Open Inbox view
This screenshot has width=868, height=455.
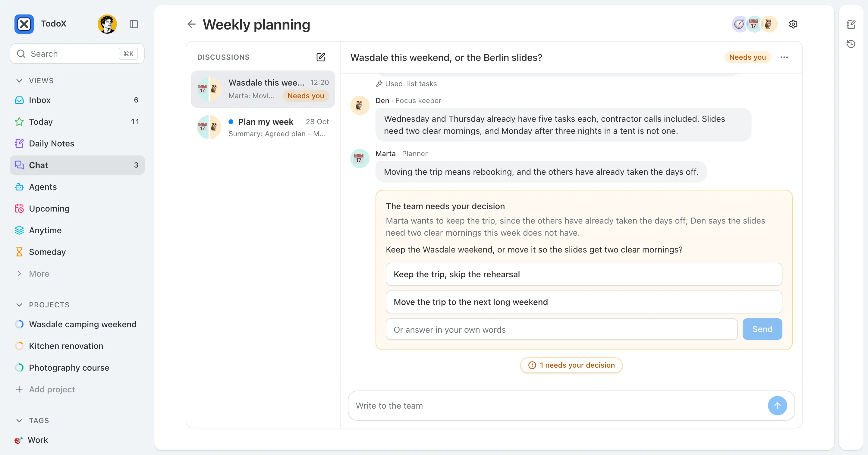(x=77, y=100)
